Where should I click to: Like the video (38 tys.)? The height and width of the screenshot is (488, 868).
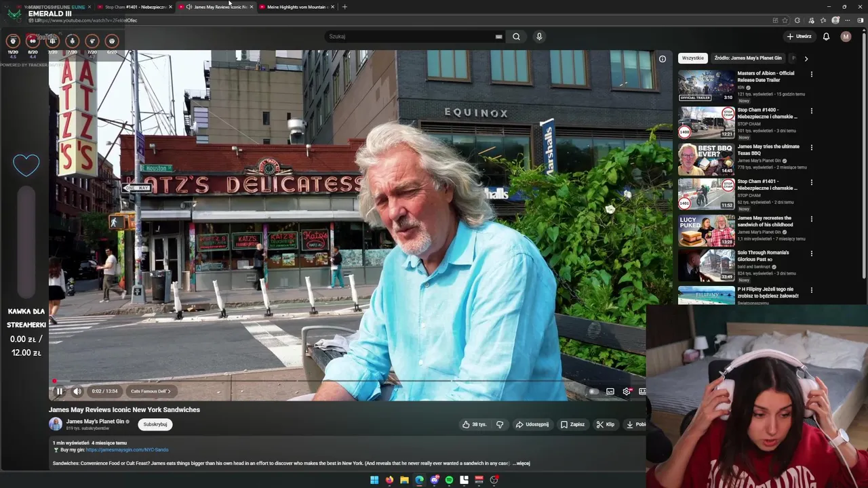tap(475, 424)
